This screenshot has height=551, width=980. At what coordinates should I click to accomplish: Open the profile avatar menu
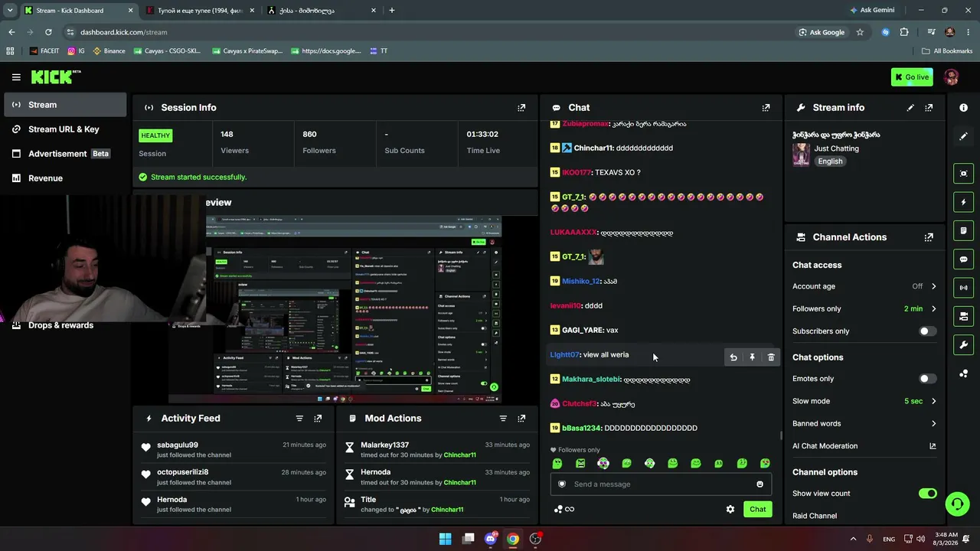(x=952, y=77)
